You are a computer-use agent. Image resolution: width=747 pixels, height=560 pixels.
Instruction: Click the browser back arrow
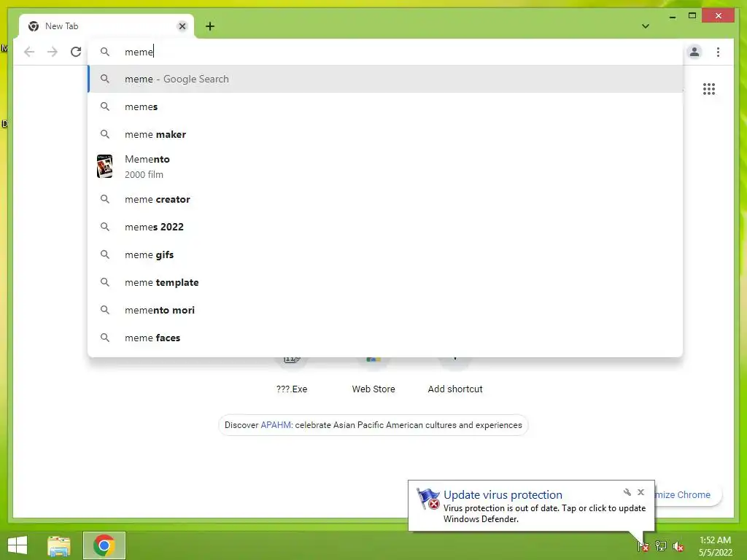(x=29, y=52)
